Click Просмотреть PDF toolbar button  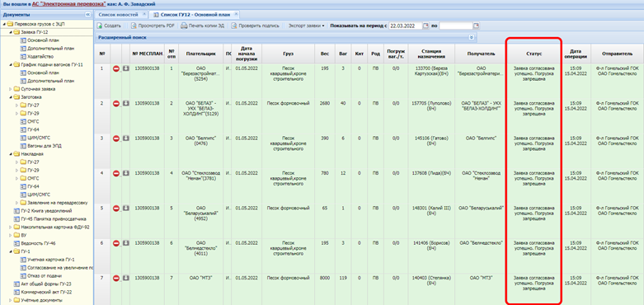click(x=153, y=26)
